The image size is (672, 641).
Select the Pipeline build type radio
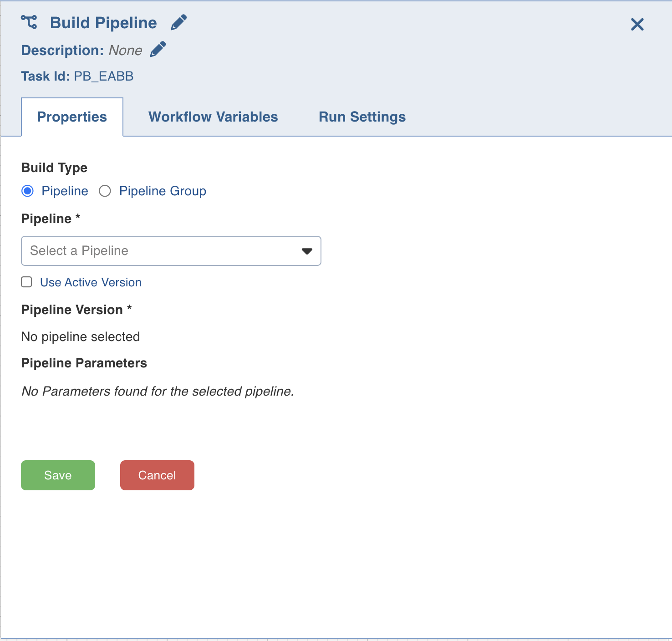[x=28, y=191]
